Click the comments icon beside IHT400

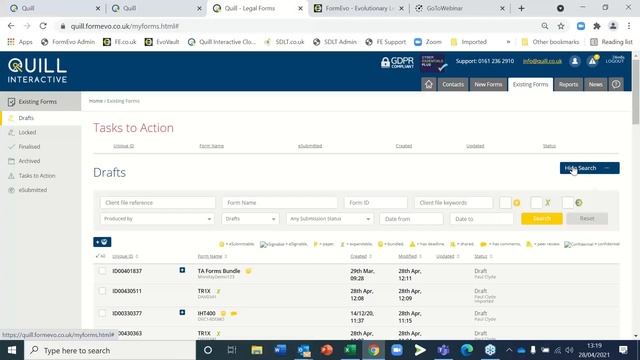click(233, 313)
